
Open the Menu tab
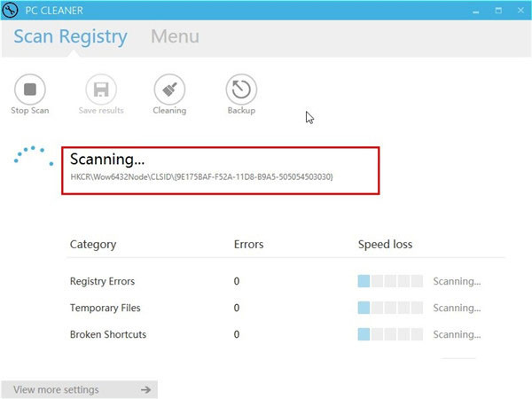(175, 37)
